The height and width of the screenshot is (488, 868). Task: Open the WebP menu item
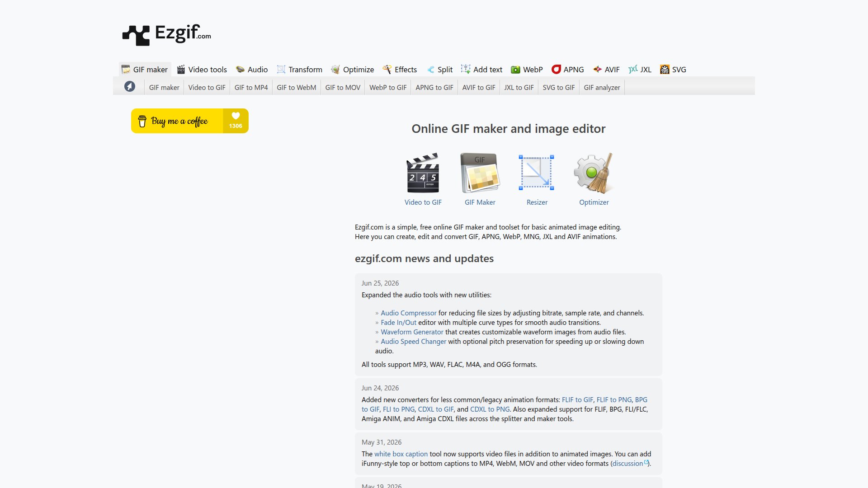point(527,70)
